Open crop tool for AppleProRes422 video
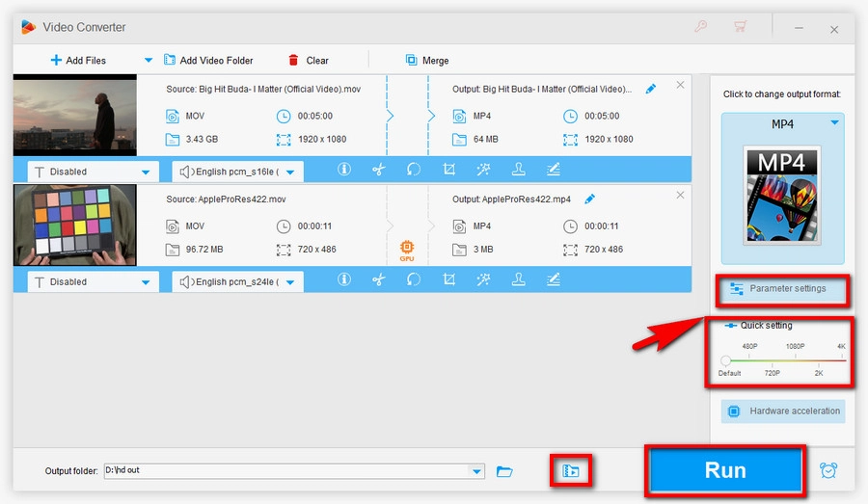The height and width of the screenshot is (504, 868). 448,279
